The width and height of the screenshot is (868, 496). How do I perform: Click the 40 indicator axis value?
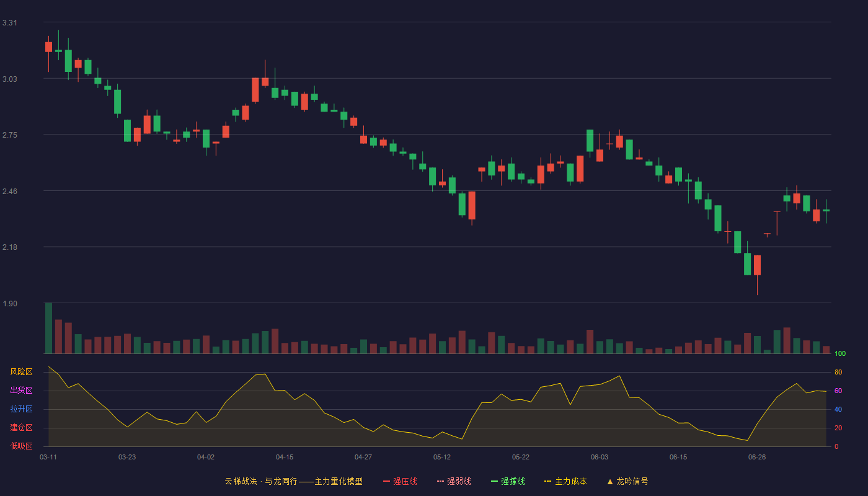click(x=838, y=409)
